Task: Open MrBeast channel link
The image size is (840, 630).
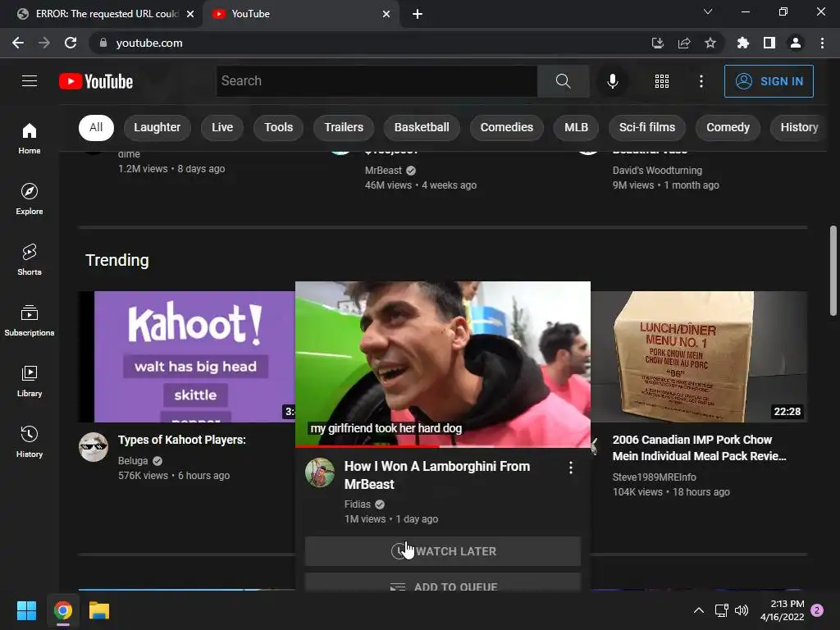Action: click(x=383, y=171)
